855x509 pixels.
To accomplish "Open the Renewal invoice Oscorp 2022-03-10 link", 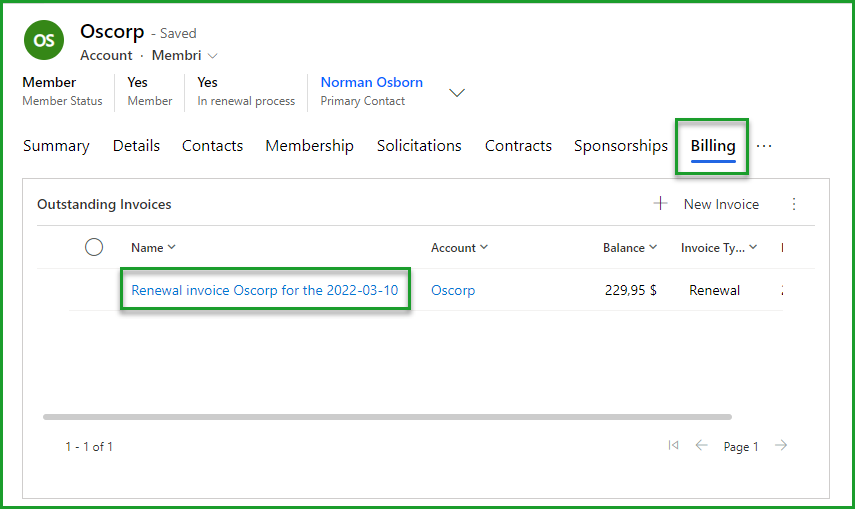I will click(x=265, y=290).
